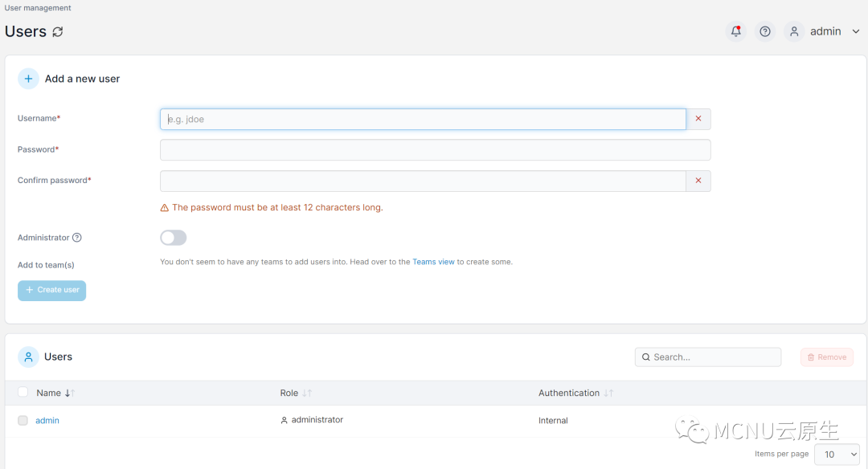Clear the Username field with red X

click(698, 119)
